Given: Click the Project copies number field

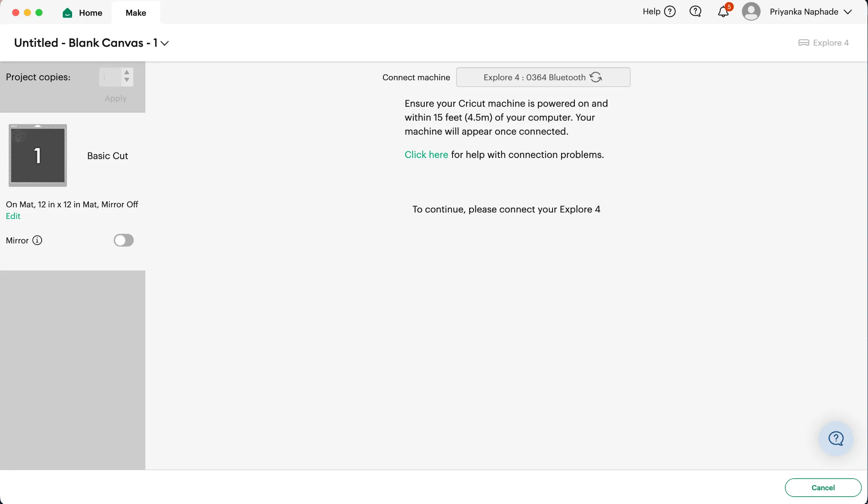Looking at the screenshot, I should (110, 77).
